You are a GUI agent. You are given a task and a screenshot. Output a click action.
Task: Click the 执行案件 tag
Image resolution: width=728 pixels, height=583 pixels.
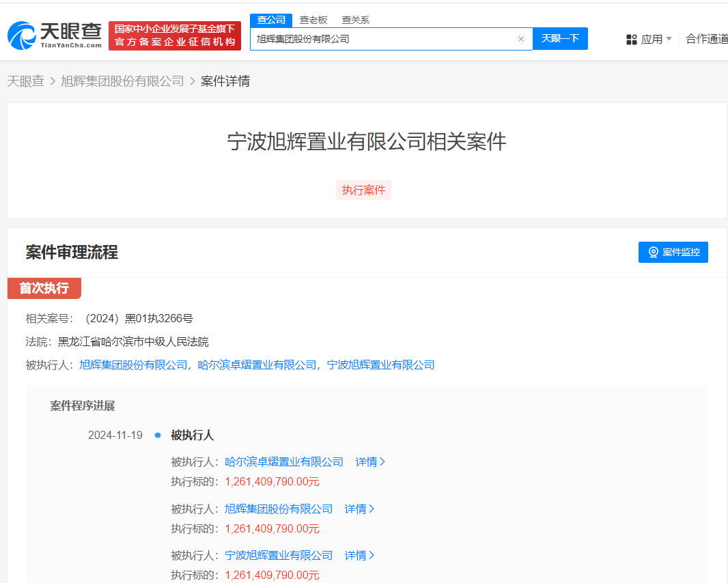point(363,190)
